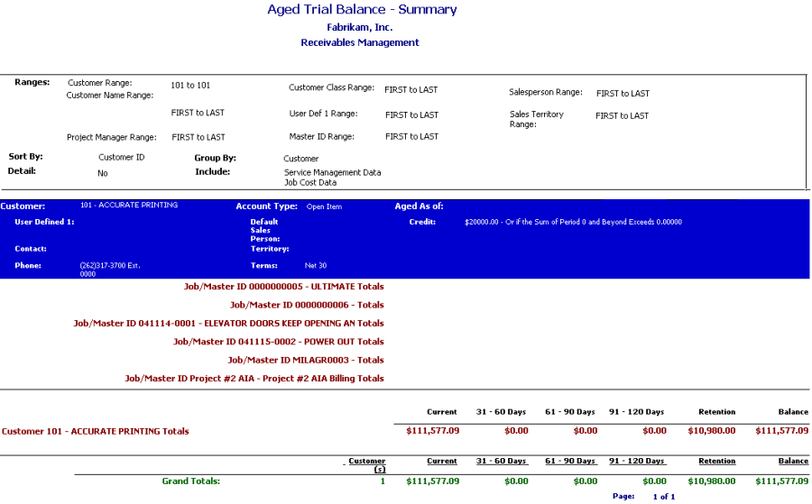812x504 pixels.
Task: Click the Grand Totals label
Action: [190, 481]
